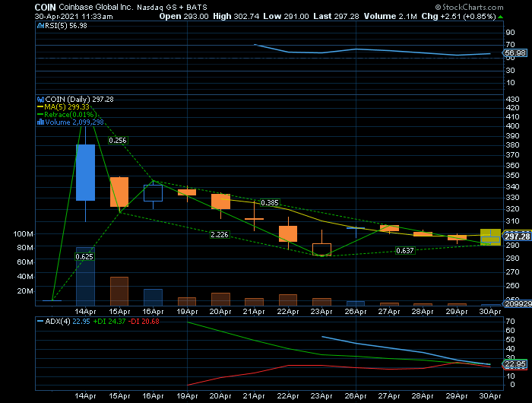Click the 0.385 retracement label
Viewport: 532px width, 403px height.
270,203
